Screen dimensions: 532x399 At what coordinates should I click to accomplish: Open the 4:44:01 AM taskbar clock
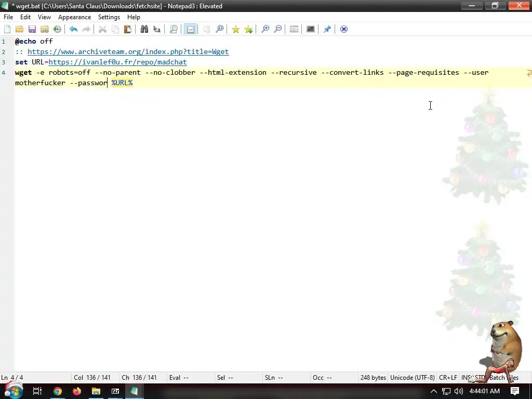(485, 391)
